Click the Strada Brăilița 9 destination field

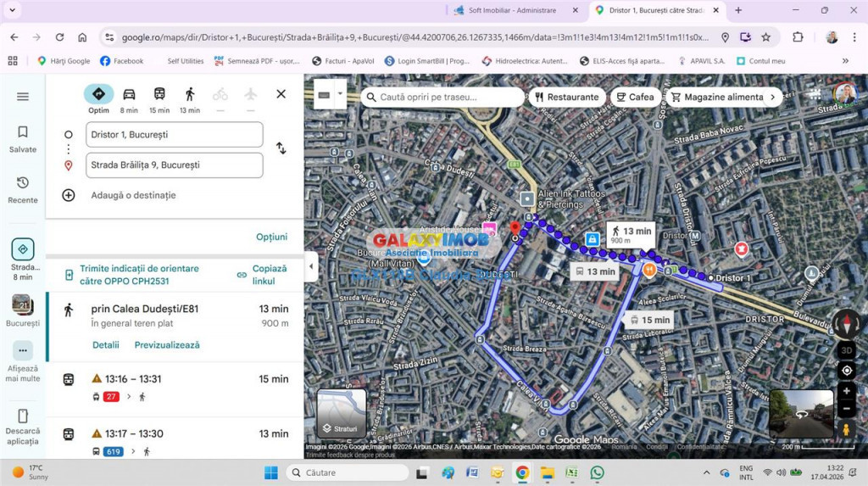pos(174,165)
